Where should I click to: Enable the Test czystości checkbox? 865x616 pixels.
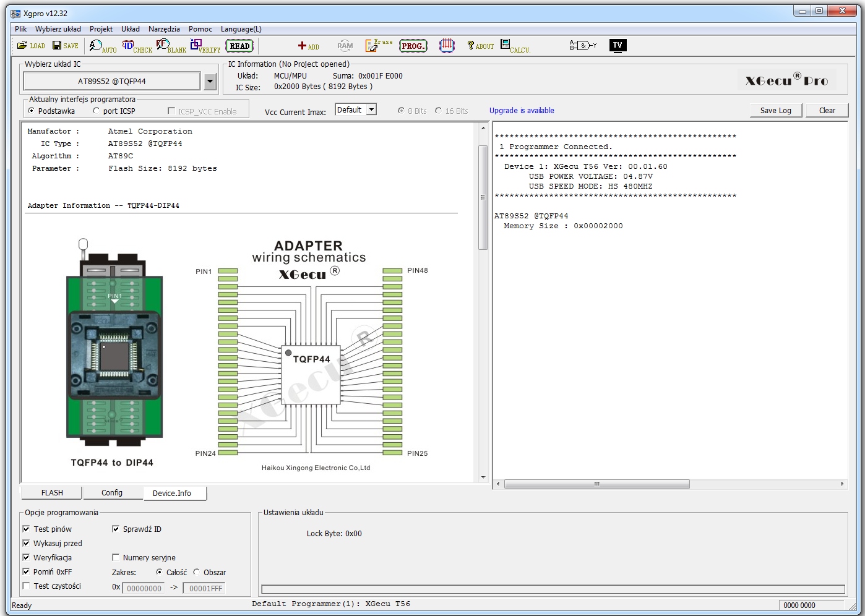[26, 586]
